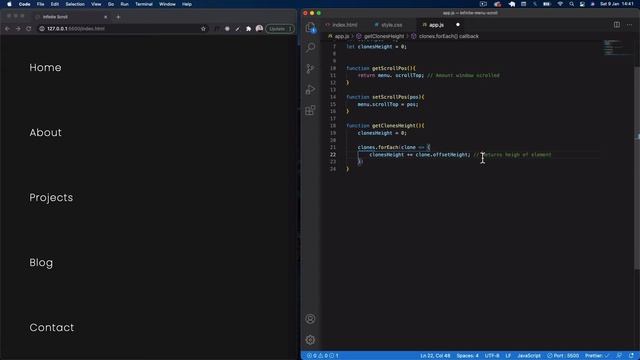This screenshot has height=360, width=640.
Task: Click the About link in the web page
Action: click(45, 132)
